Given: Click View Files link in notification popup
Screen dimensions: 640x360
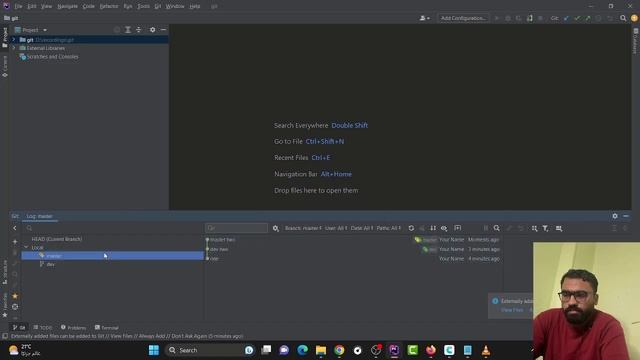Looking at the screenshot, I should click(x=512, y=310).
